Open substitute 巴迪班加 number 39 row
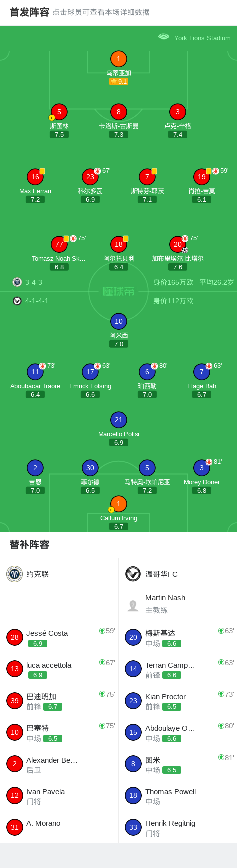237x868 pixels. click(x=59, y=701)
